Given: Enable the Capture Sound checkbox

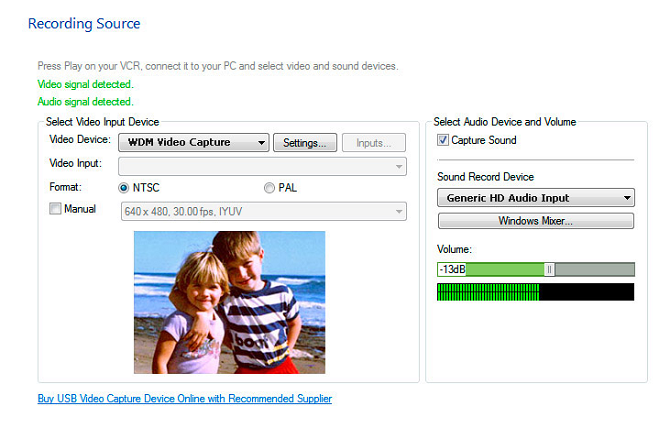Looking at the screenshot, I should point(443,141).
